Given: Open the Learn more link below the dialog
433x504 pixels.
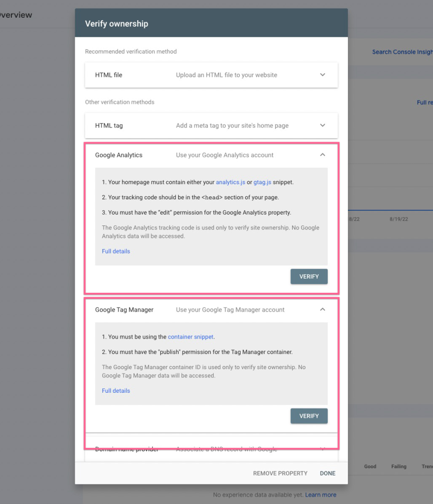Looking at the screenshot, I should [321, 495].
